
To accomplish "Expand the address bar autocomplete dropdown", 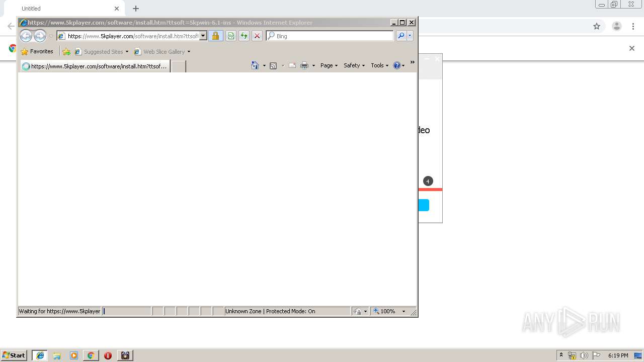I will 203,36.
